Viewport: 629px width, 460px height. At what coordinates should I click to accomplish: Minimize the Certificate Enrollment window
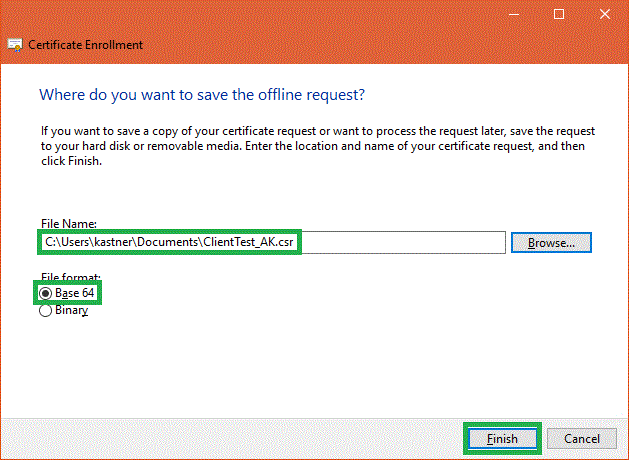pos(514,14)
